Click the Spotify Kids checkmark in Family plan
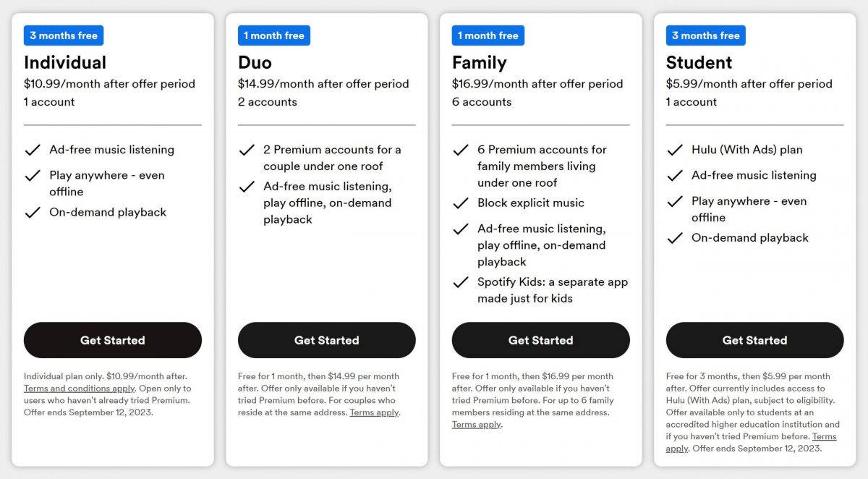Screen dimensions: 868x479 461,282
